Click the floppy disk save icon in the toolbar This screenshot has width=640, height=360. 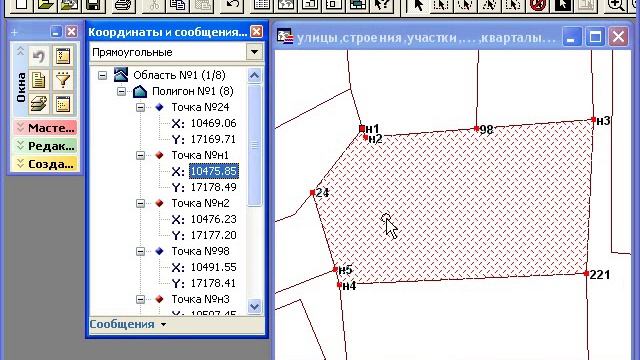coord(94,6)
